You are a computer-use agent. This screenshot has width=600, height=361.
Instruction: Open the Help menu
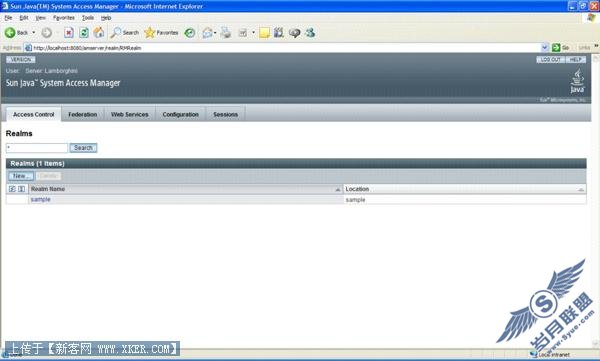click(106, 18)
